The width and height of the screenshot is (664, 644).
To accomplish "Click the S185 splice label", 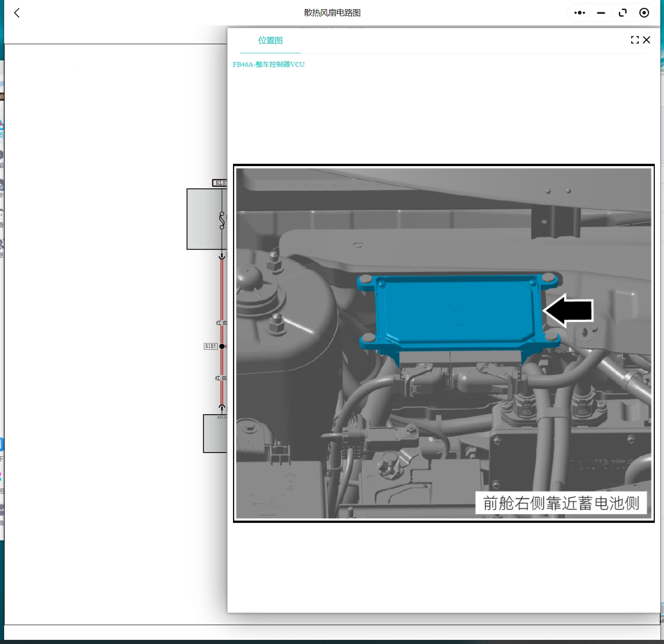I will [210, 346].
